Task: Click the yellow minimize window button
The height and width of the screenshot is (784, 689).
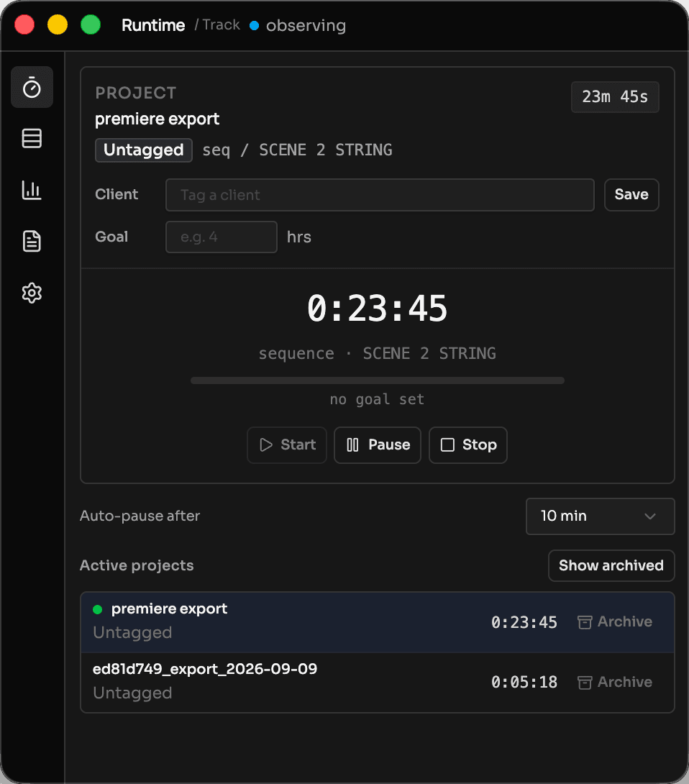Action: coord(58,24)
